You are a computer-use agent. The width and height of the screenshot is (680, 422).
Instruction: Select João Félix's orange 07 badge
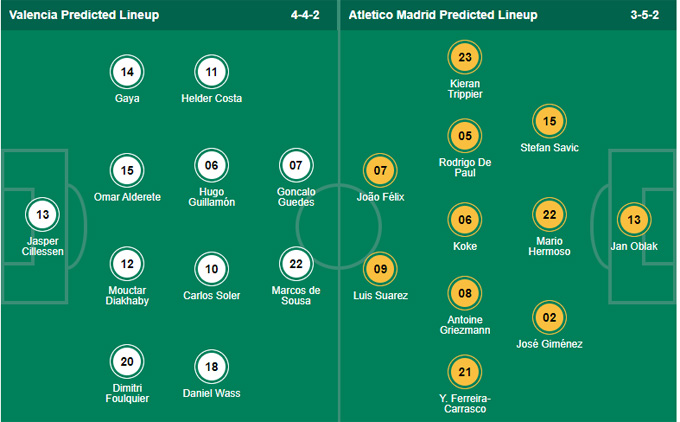[380, 170]
